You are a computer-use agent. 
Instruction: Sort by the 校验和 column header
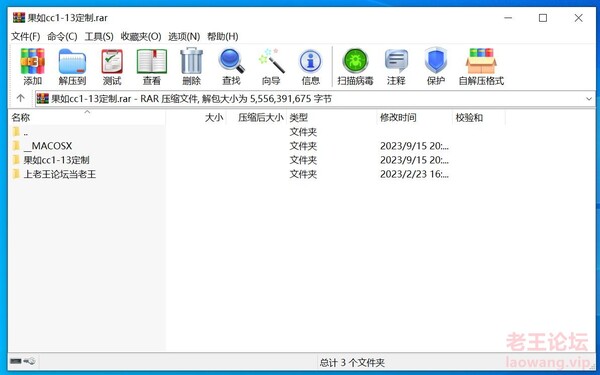(479, 117)
